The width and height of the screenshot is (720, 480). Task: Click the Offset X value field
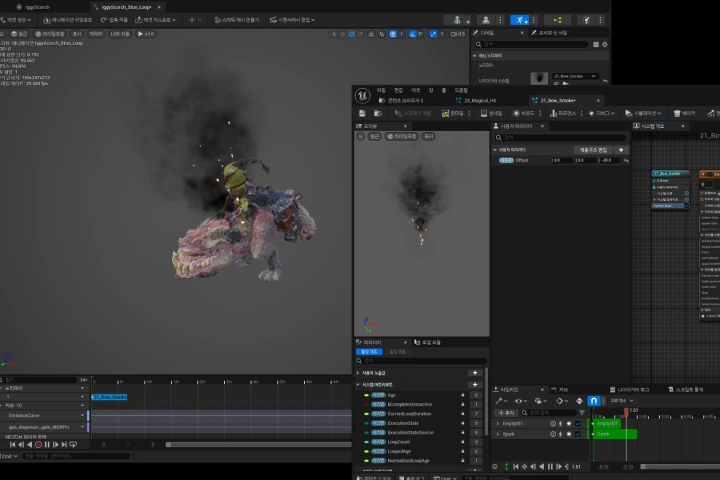(562, 160)
